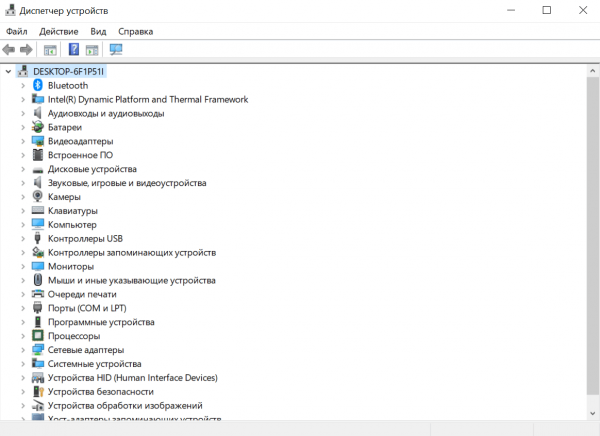The width and height of the screenshot is (600, 436).
Task: Click the Камеры webcam icon
Action: click(38, 196)
